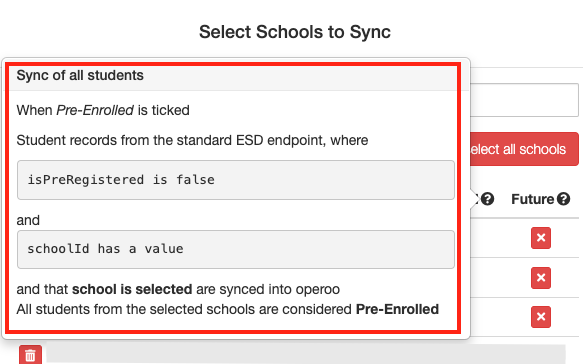Image resolution: width=583 pixels, height=364 pixels.
Task: Click the gray bar beside the trash icon
Action: pos(306,353)
